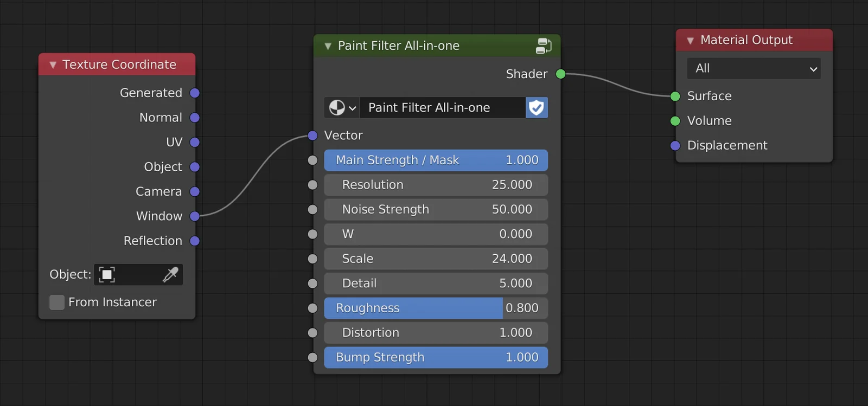Collapse the Paint Filter All-in-one node
Viewport: 868px width, 406px height.
point(328,46)
